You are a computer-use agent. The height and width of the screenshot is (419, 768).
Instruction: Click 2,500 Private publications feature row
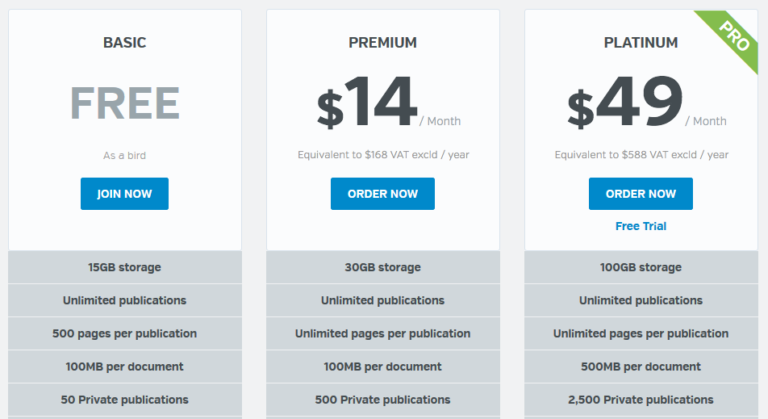[640, 399]
